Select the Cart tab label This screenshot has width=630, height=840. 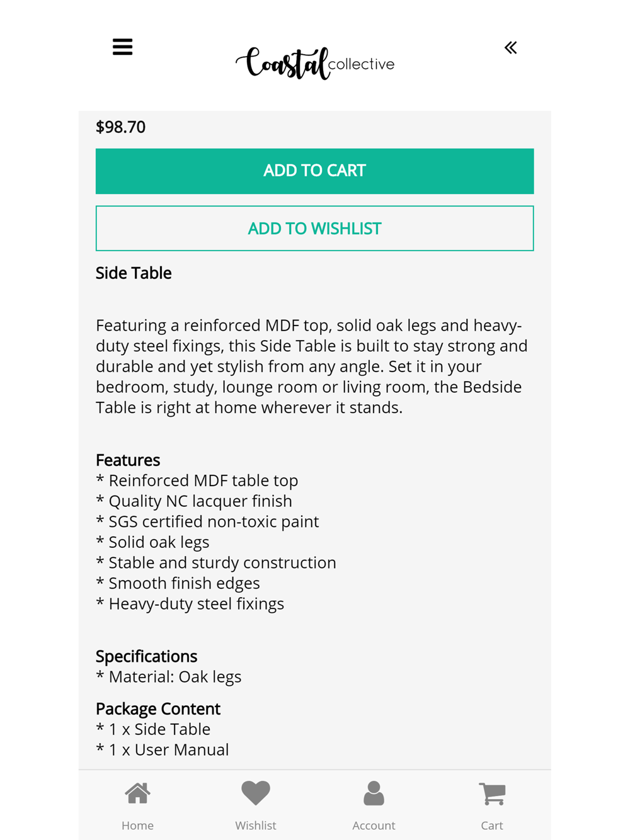click(x=492, y=826)
